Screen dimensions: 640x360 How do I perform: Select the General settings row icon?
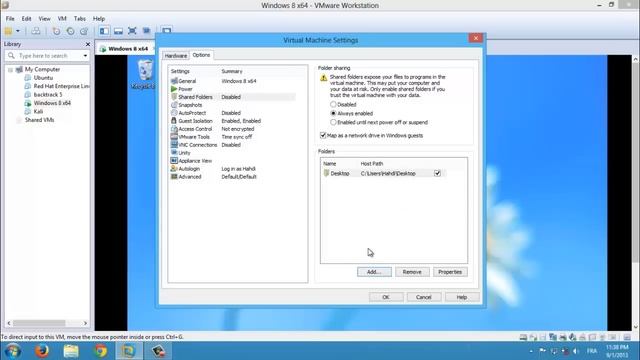(174, 81)
